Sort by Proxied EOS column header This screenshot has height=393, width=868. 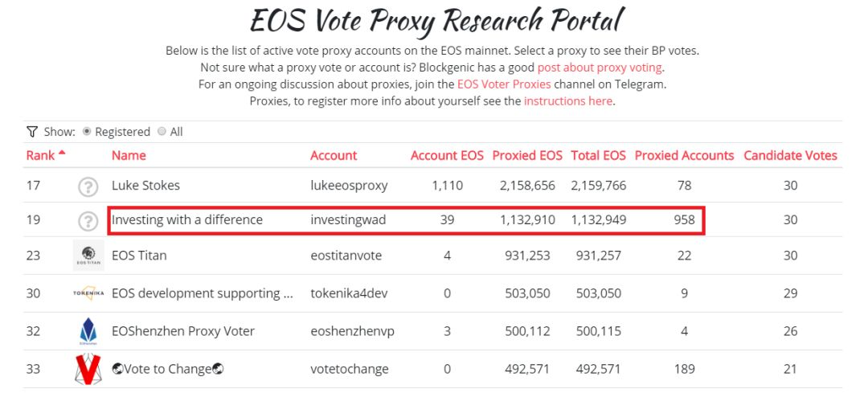tap(527, 156)
